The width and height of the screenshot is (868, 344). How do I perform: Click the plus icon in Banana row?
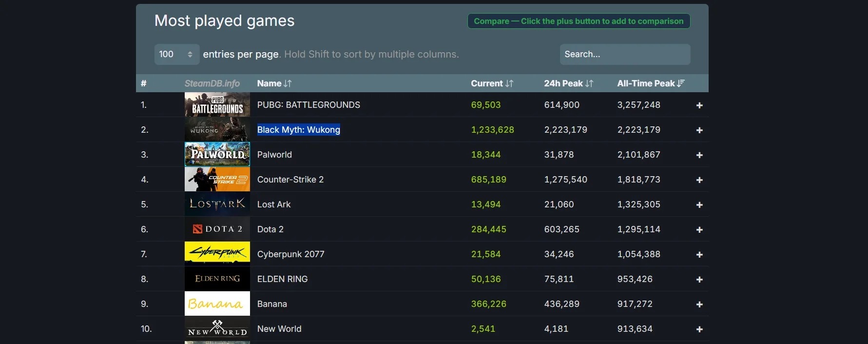tap(699, 304)
